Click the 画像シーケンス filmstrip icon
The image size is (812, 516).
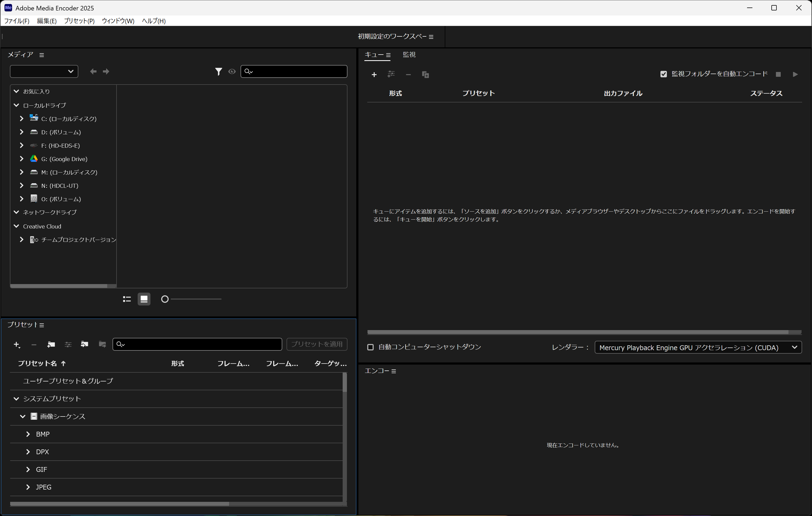34,416
